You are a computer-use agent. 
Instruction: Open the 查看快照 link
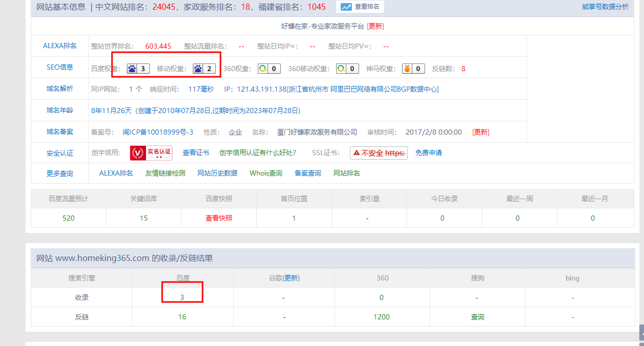219,218
